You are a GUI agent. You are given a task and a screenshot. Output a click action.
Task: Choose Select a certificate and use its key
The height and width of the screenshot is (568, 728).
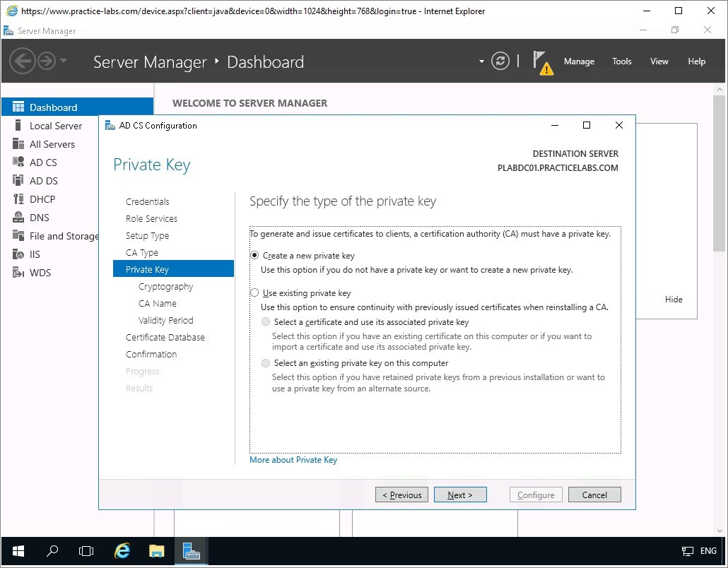tap(266, 321)
